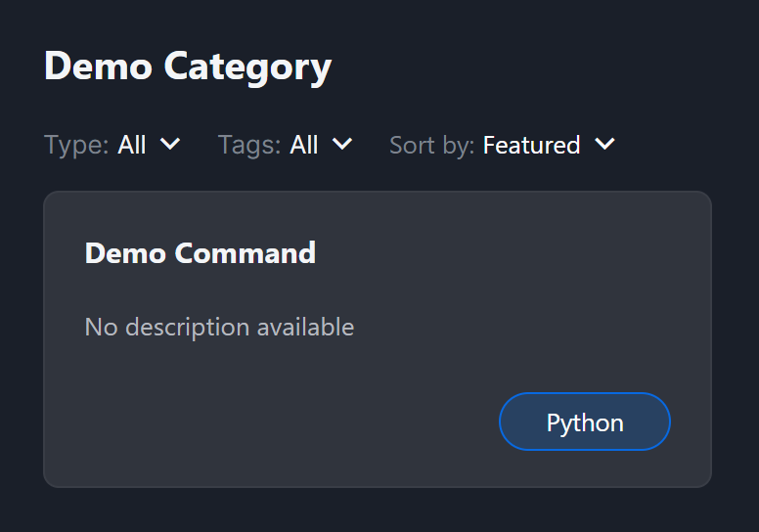759x532 pixels.
Task: Click the 'No description available' text
Action: (x=219, y=327)
